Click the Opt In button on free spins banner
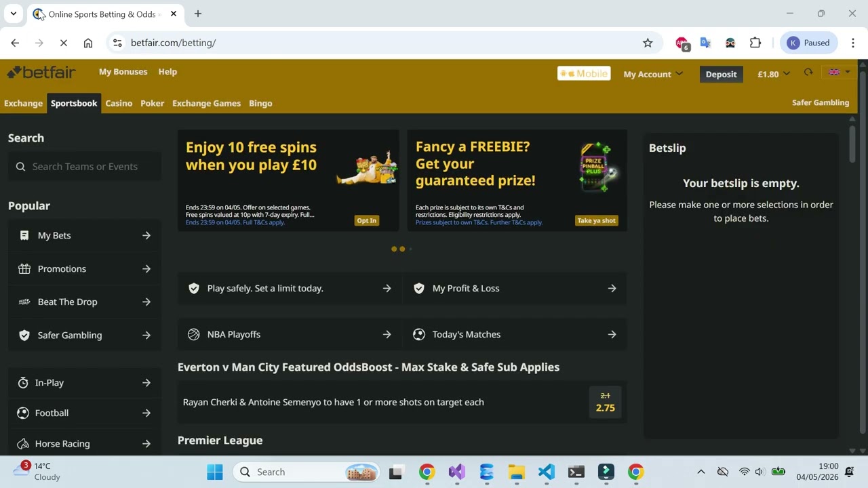 pyautogui.click(x=367, y=220)
